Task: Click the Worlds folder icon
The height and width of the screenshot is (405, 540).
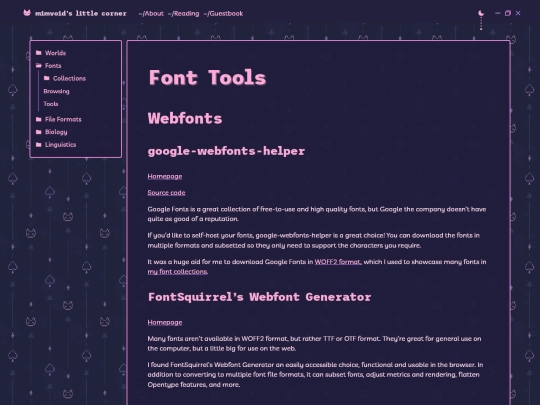Action: click(39, 53)
